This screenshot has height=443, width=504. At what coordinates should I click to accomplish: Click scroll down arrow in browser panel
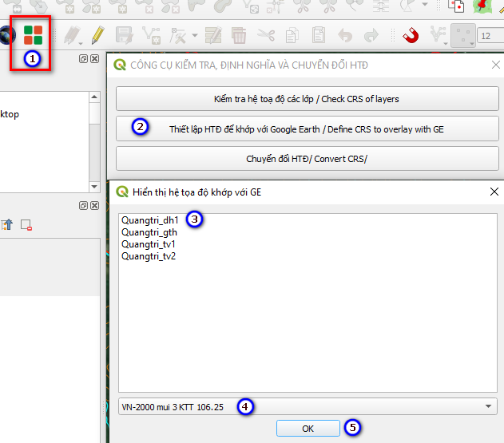pos(94,187)
